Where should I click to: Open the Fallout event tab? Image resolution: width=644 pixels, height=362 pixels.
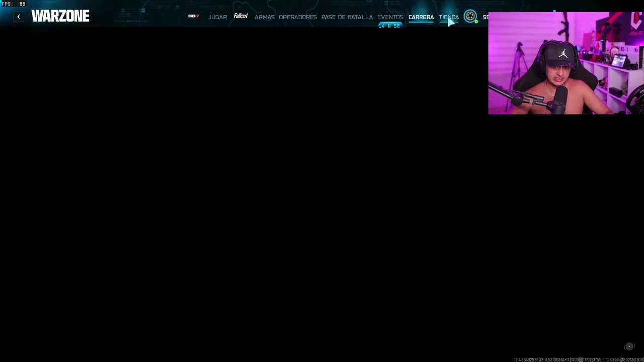(x=241, y=16)
